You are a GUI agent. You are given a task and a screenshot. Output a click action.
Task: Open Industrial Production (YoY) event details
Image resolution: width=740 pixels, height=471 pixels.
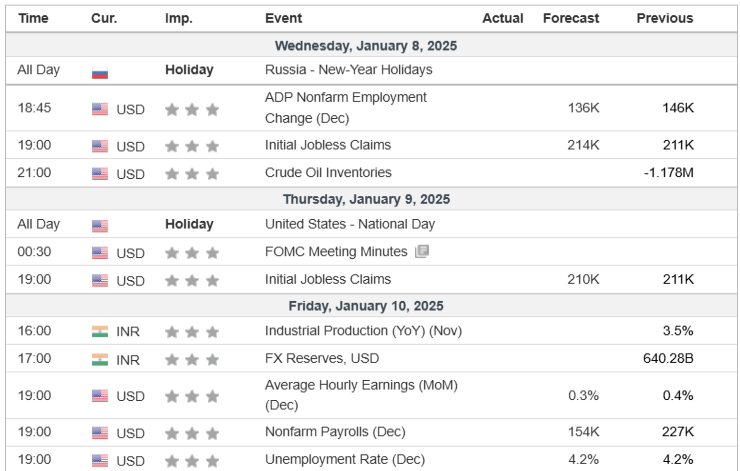(x=363, y=331)
